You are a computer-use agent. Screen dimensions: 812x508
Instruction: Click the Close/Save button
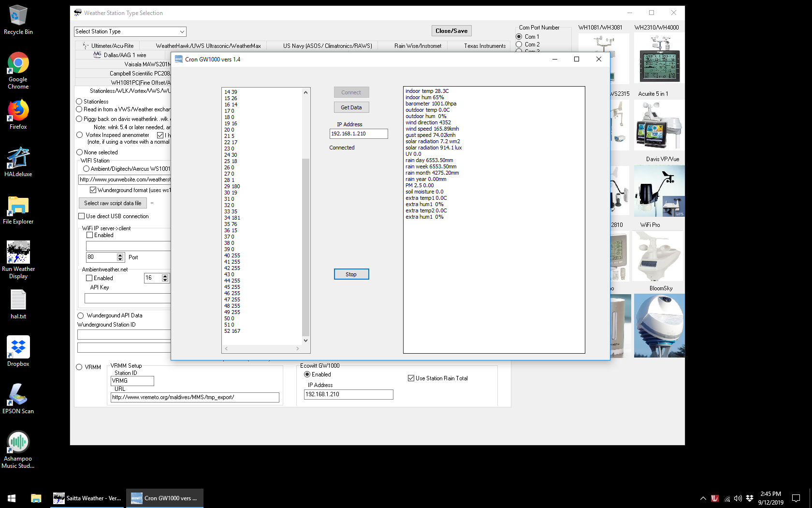[451, 31]
